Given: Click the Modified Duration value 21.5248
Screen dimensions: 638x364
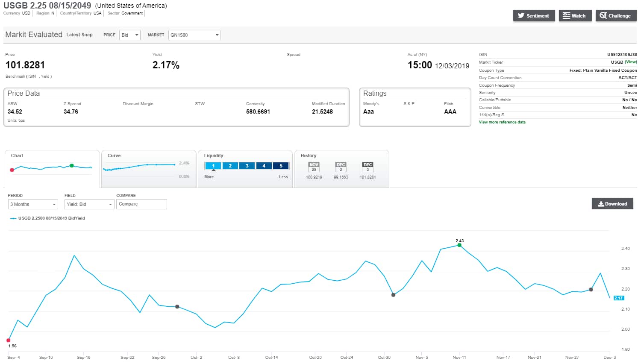Looking at the screenshot, I should (x=322, y=112).
